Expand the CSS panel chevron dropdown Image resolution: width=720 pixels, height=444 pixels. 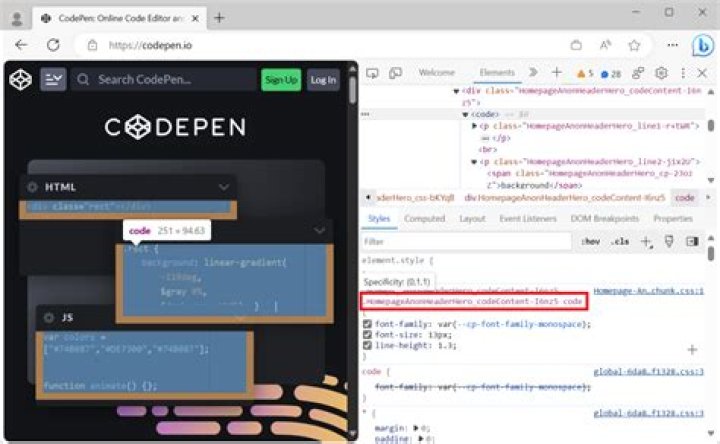(320, 230)
